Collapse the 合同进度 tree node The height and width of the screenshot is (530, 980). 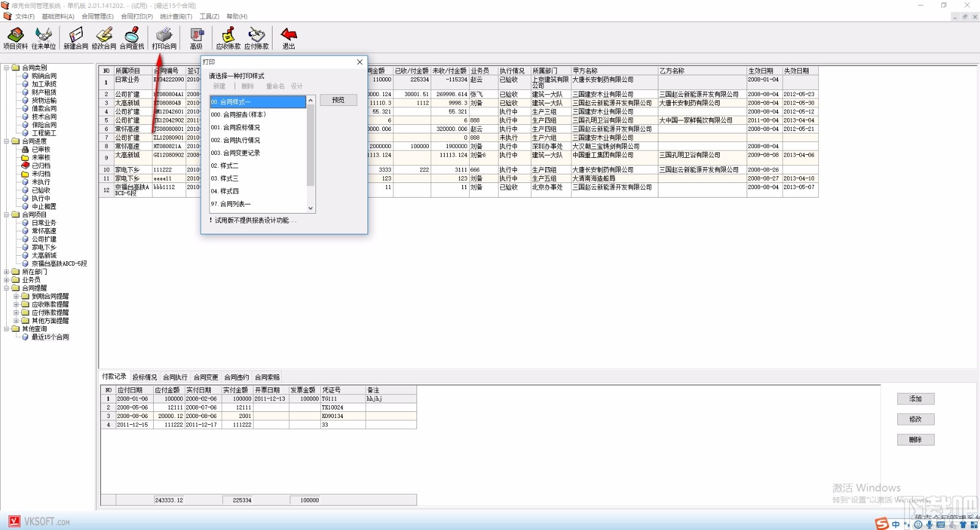[7, 141]
